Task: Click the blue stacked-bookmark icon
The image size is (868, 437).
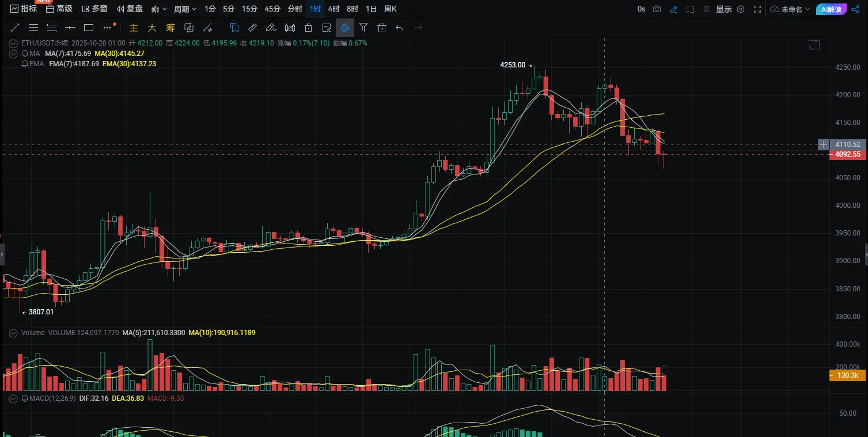Action: (234, 28)
